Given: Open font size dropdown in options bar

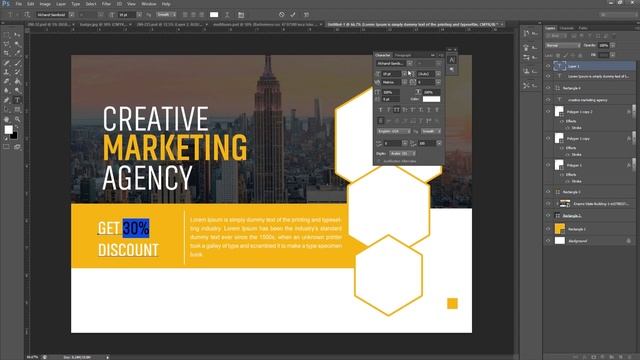Looking at the screenshot, I should pyautogui.click(x=139, y=15).
